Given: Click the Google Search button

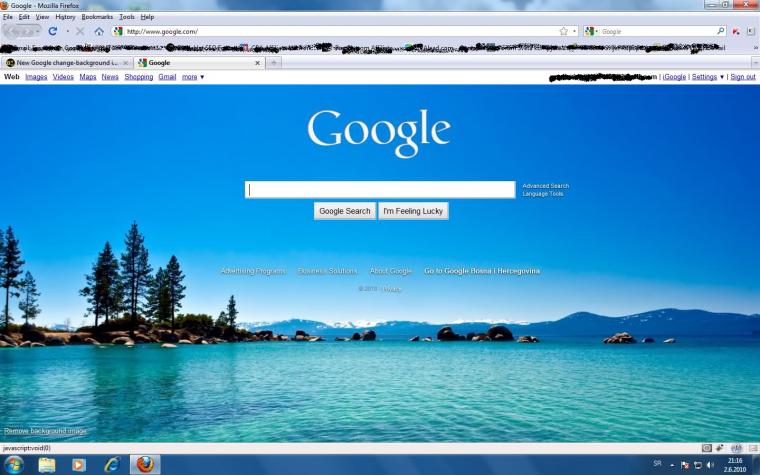Looking at the screenshot, I should tap(345, 211).
